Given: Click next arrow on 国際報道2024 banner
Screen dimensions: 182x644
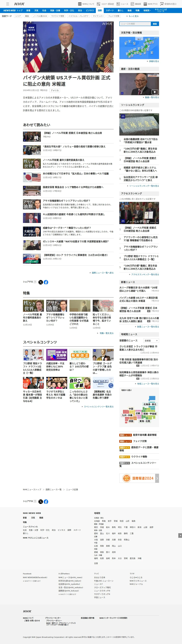Looking at the screenshot, I should click(x=157, y=478).
